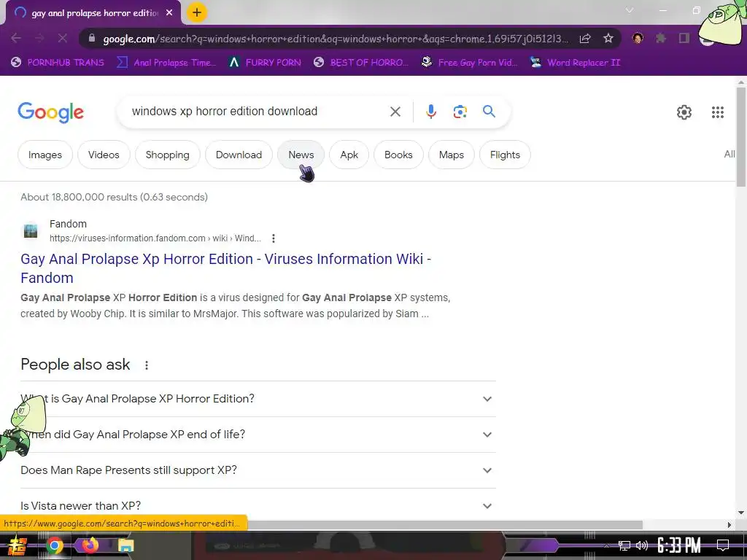This screenshot has width=747, height=560.
Task: Select the Apk filter chip
Action: 349,155
